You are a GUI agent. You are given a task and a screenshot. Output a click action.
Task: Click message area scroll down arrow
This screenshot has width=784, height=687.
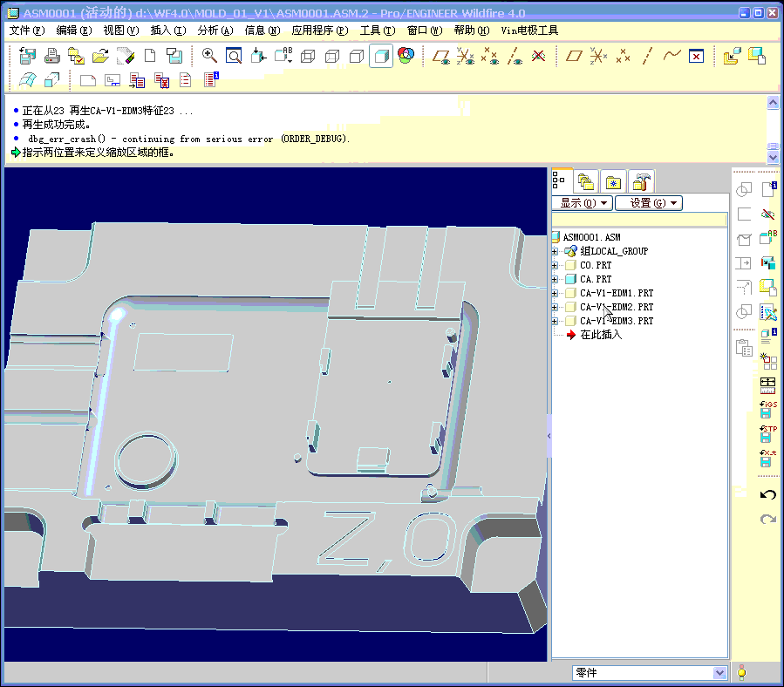pyautogui.click(x=773, y=157)
